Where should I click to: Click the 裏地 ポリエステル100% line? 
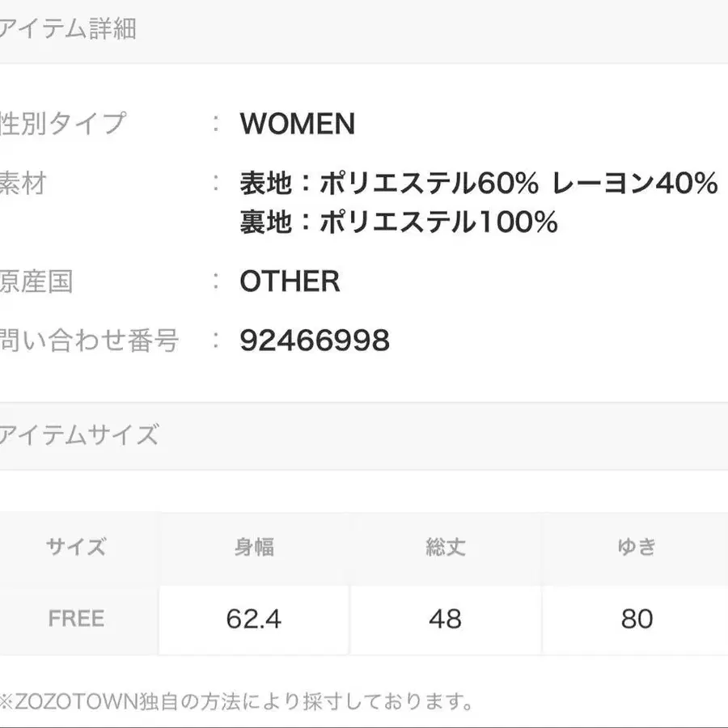(398, 222)
